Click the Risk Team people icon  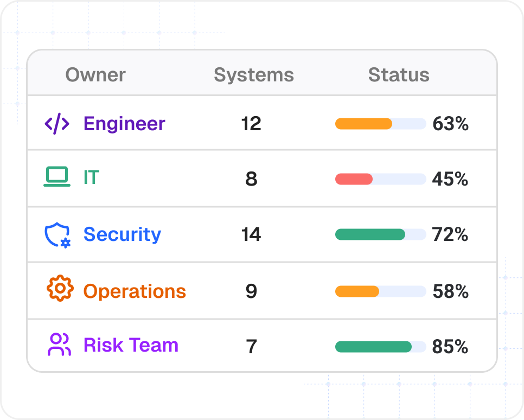coord(60,345)
